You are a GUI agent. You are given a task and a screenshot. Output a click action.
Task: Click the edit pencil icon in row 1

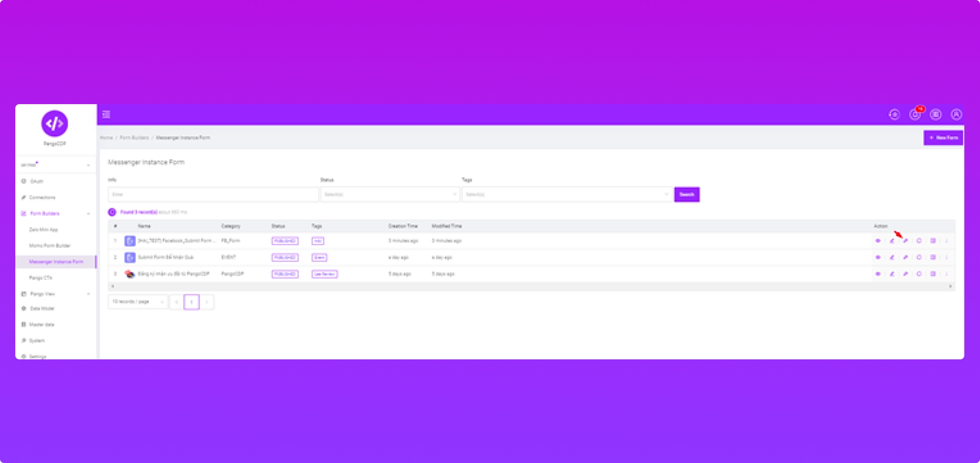892,241
